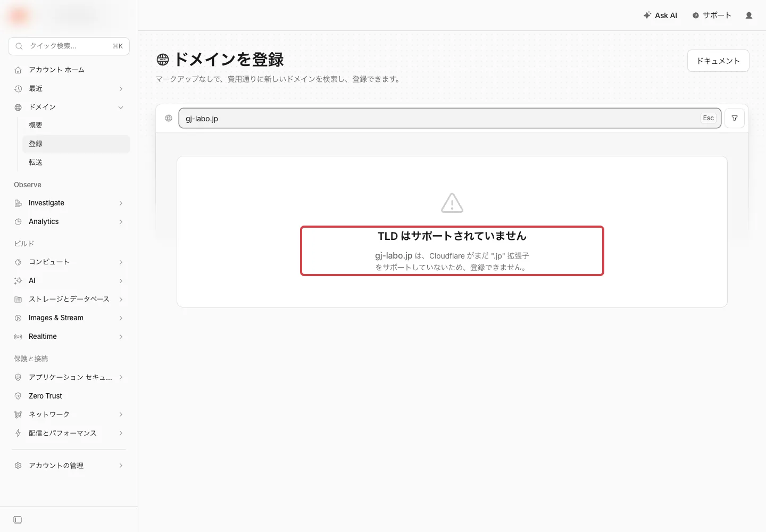Expand the コンピュート menu chevron
766x532 pixels.
click(121, 262)
